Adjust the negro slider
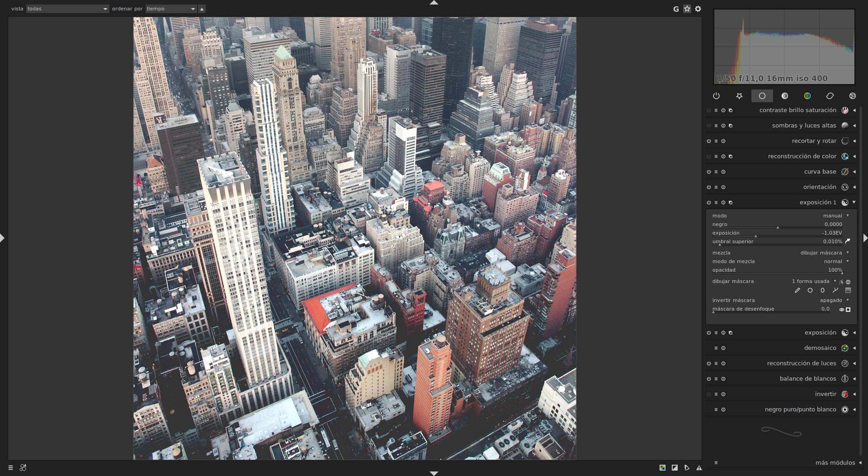The height and width of the screenshot is (476, 868). point(778,225)
